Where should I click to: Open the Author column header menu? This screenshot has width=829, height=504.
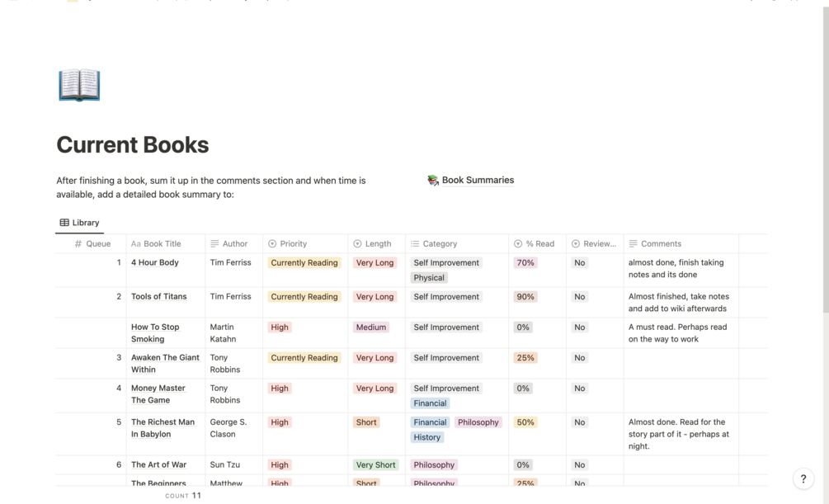pyautogui.click(x=234, y=244)
